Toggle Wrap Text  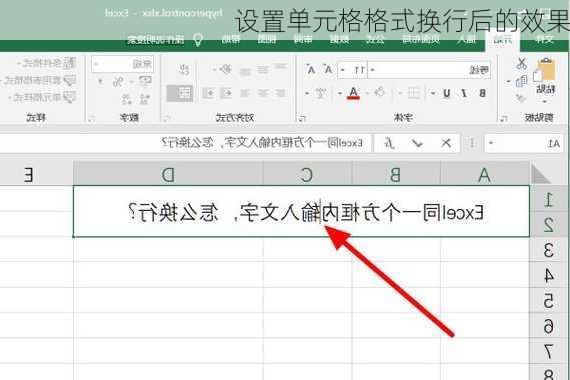click(x=184, y=69)
